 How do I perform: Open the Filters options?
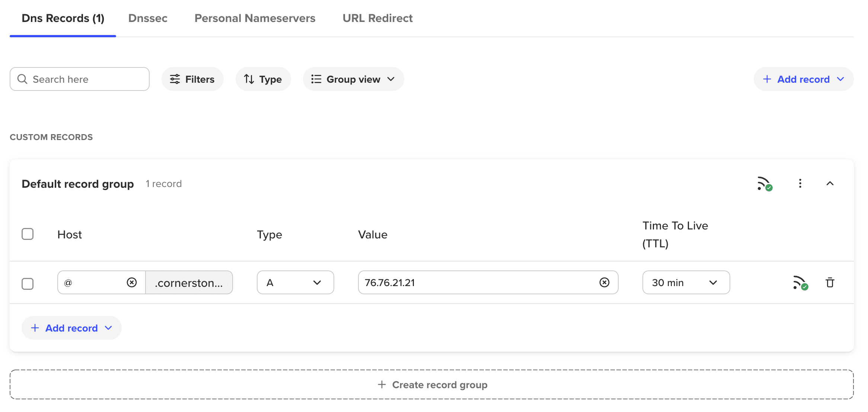192,79
